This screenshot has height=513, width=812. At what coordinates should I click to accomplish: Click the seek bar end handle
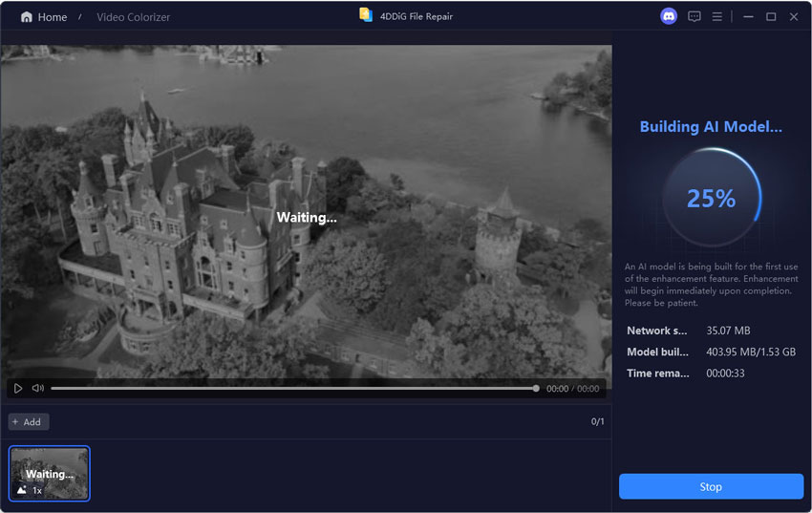tap(536, 388)
